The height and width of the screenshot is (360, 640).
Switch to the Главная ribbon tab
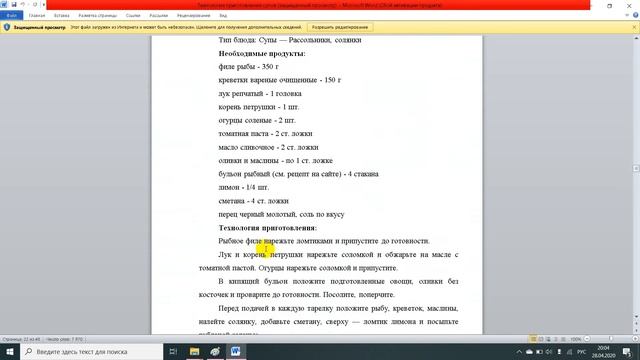click(x=37, y=16)
